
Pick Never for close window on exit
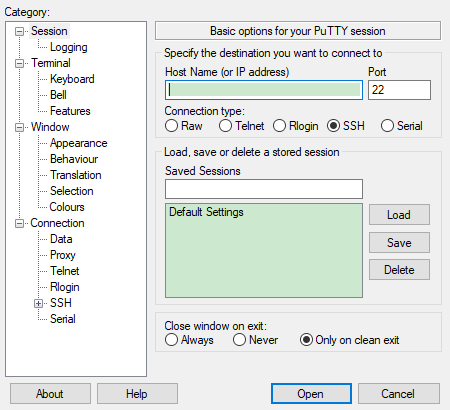tap(239, 340)
